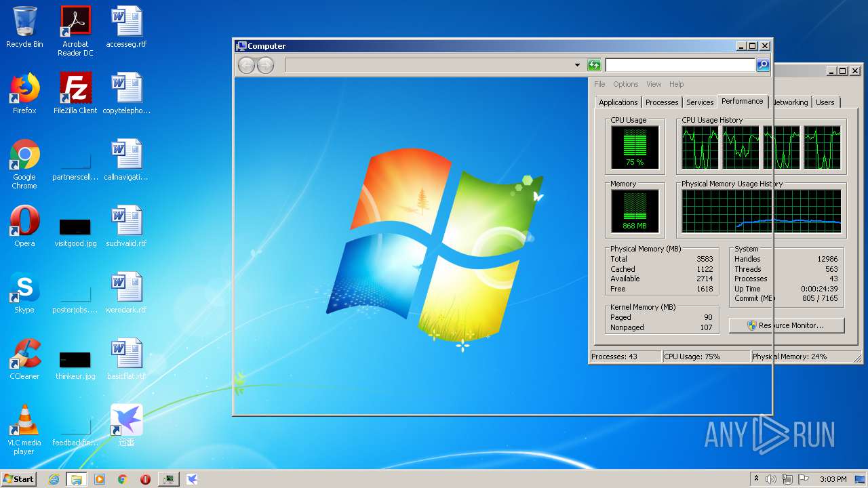The width and height of the screenshot is (868, 488).
Task: Launch Google Chrome from the desktop
Action: point(24,164)
